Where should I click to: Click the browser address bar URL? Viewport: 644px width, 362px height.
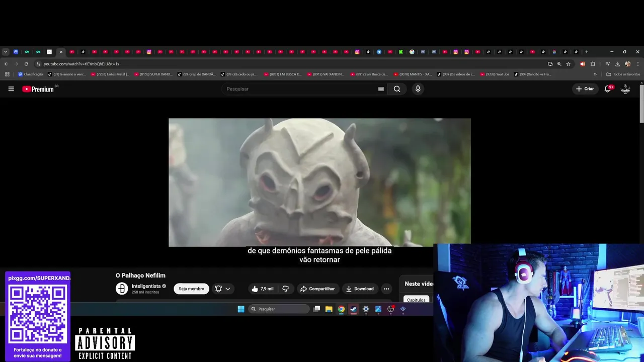[81, 64]
